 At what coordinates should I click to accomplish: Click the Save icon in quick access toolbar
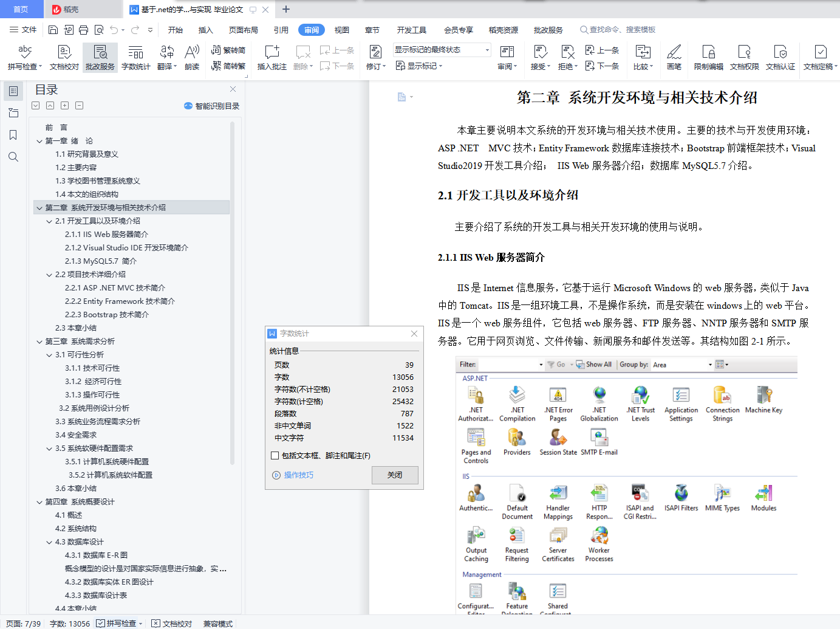53,30
